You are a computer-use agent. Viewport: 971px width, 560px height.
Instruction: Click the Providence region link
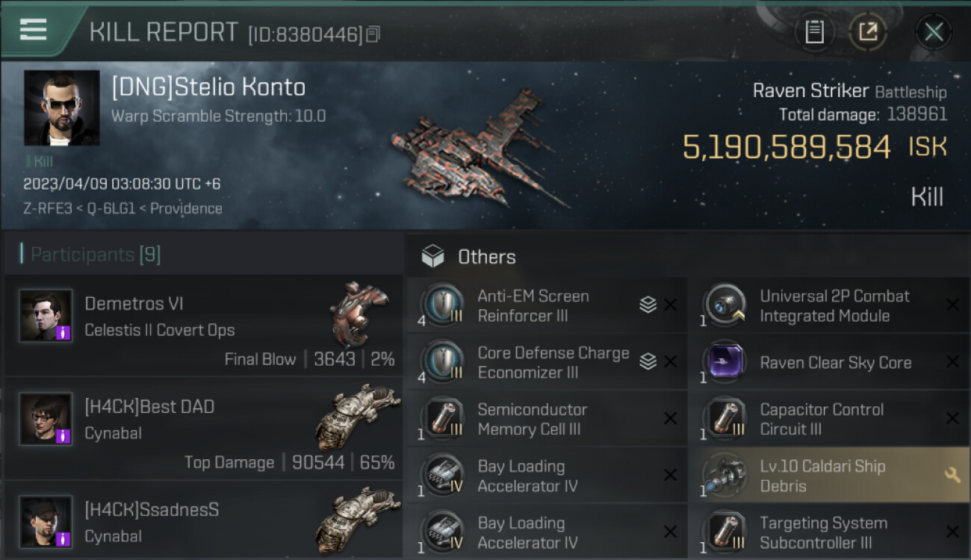click(x=186, y=208)
